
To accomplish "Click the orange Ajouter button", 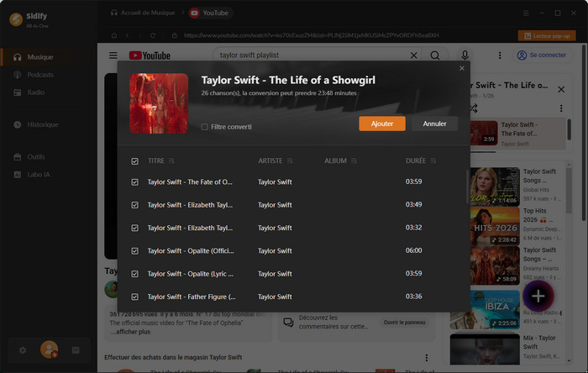I will 381,123.
